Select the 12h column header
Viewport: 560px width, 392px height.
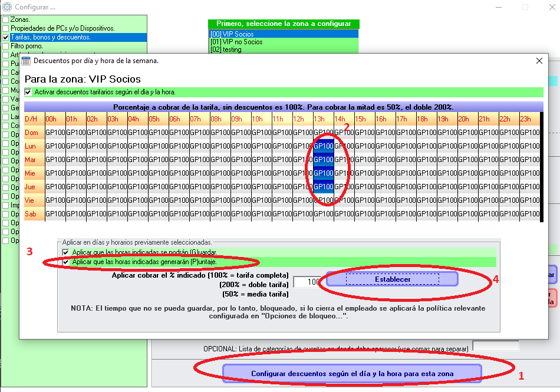303,119
